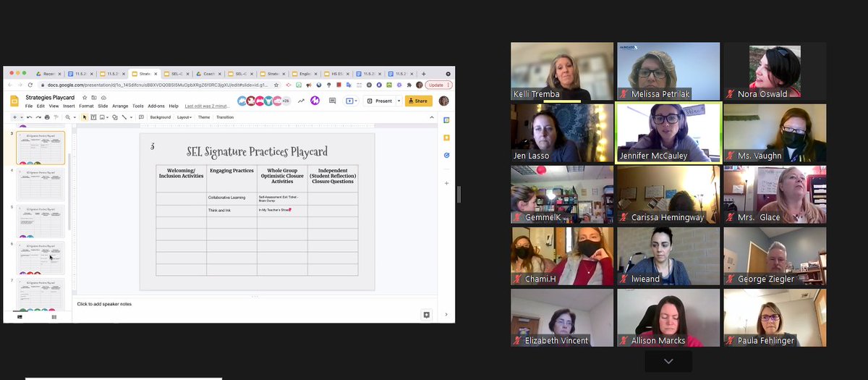Select the line tool
The width and height of the screenshot is (868, 380).
coord(124,117)
